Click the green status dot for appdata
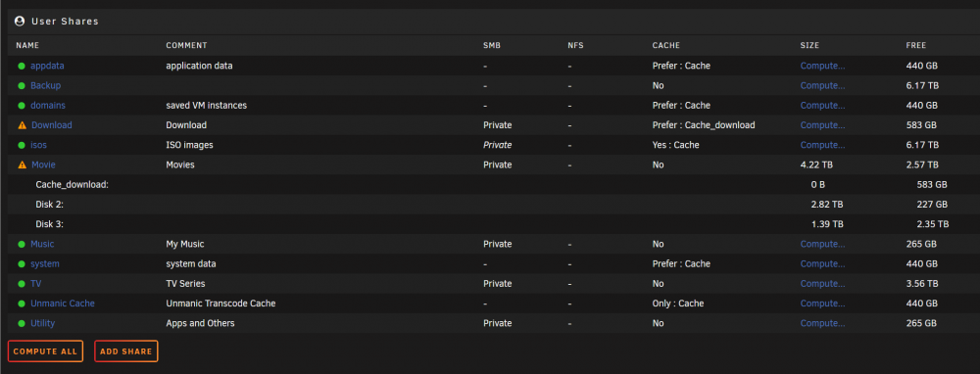Viewport: 980px width, 374px height. (22, 66)
